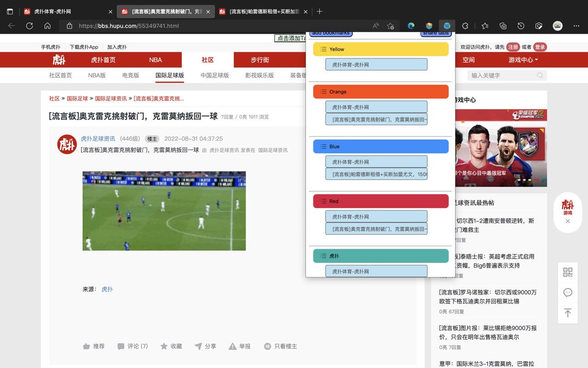The width and height of the screenshot is (588, 368).
Task: Click the 虎扑 author avatar
Action: (x=67, y=144)
